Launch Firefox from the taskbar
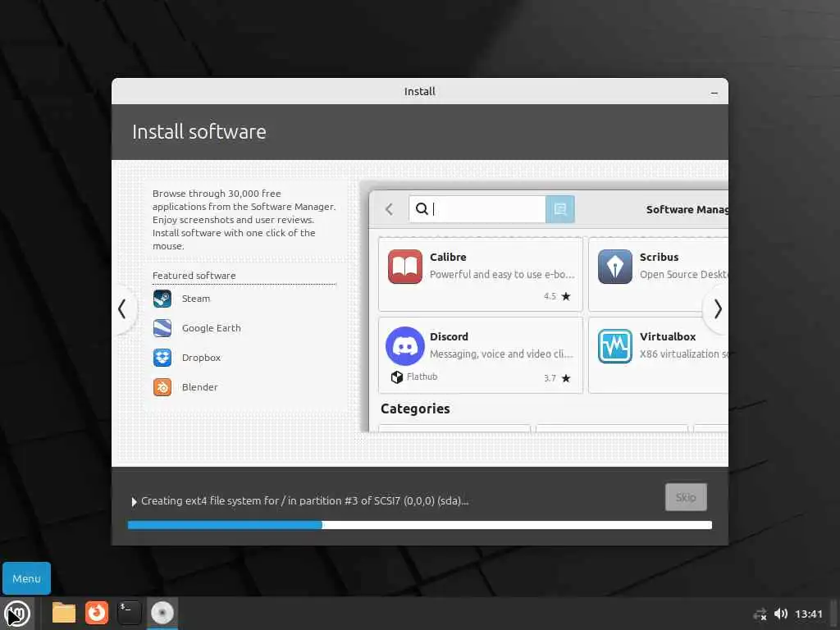 97,613
